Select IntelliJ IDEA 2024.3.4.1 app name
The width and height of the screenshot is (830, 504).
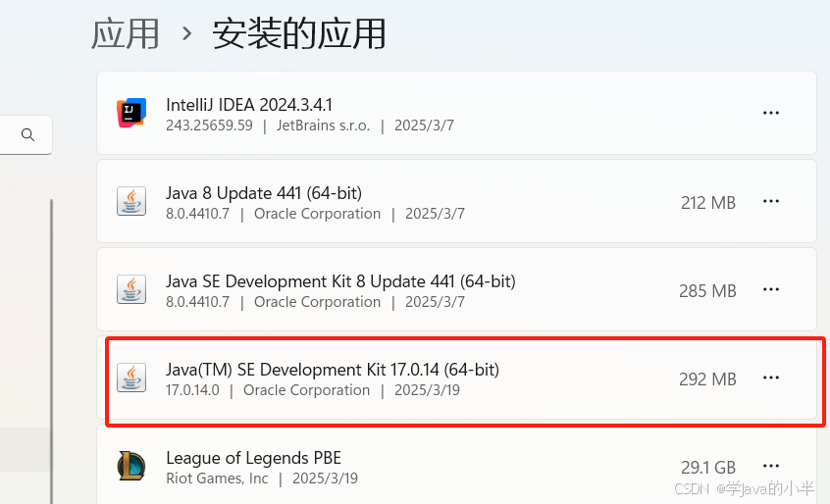point(249,105)
